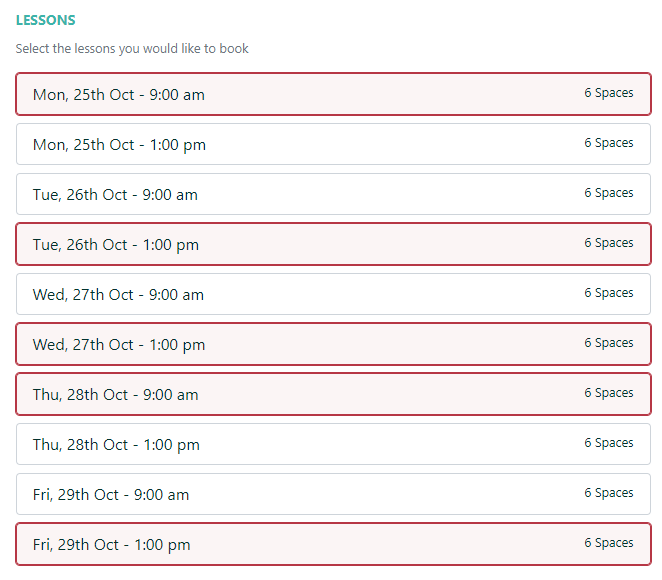This screenshot has height=580, width=662.
Task: Click '6 Spaces' on Thursday 1:00 pm row
Action: click(608, 443)
